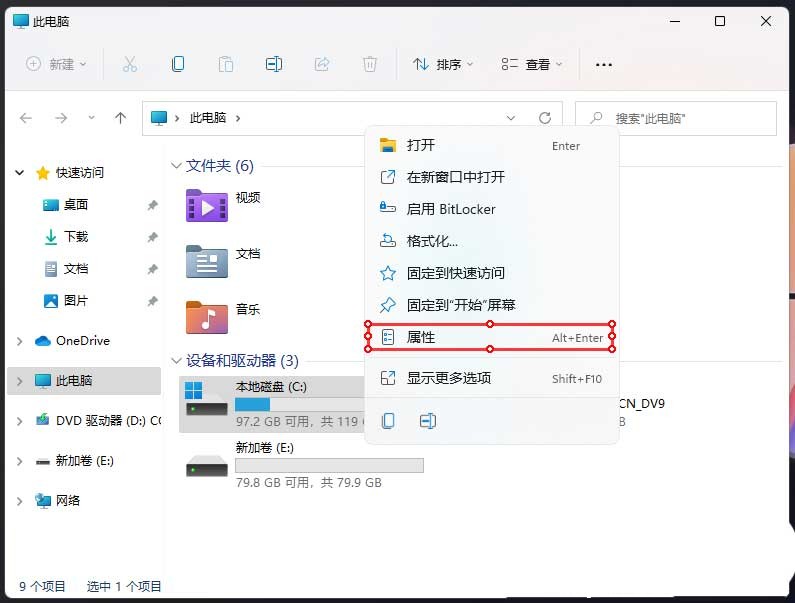The width and height of the screenshot is (795, 603).
Task: Go back with the left arrow
Action: [x=26, y=118]
